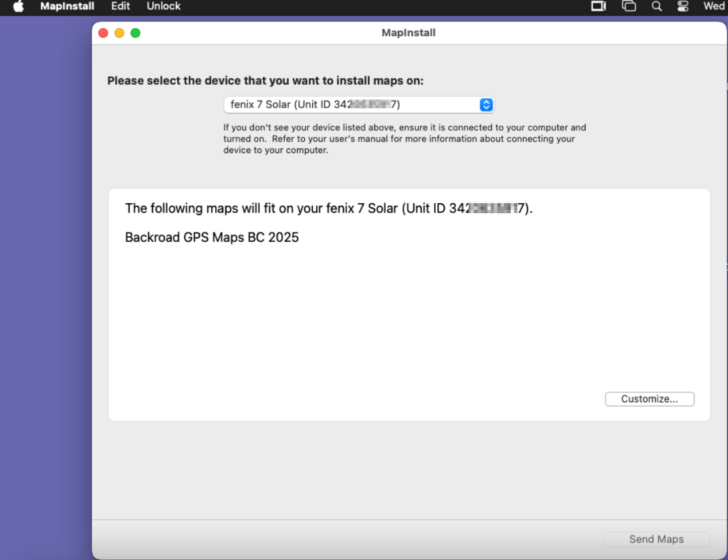
Task: Open the Apple menu
Action: coord(19,7)
